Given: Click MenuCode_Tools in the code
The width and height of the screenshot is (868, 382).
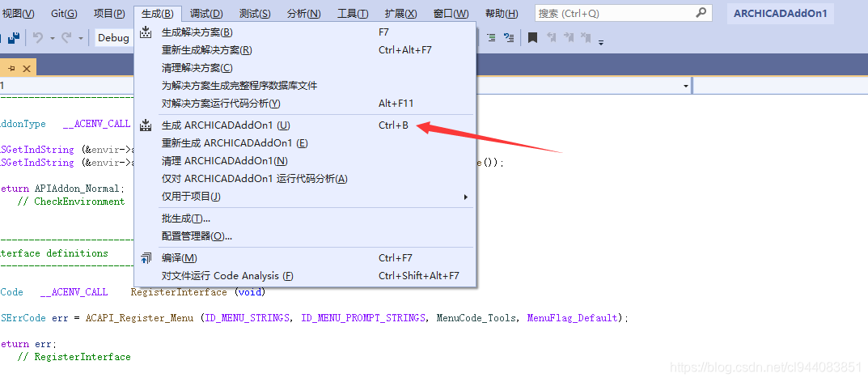Looking at the screenshot, I should (476, 318).
